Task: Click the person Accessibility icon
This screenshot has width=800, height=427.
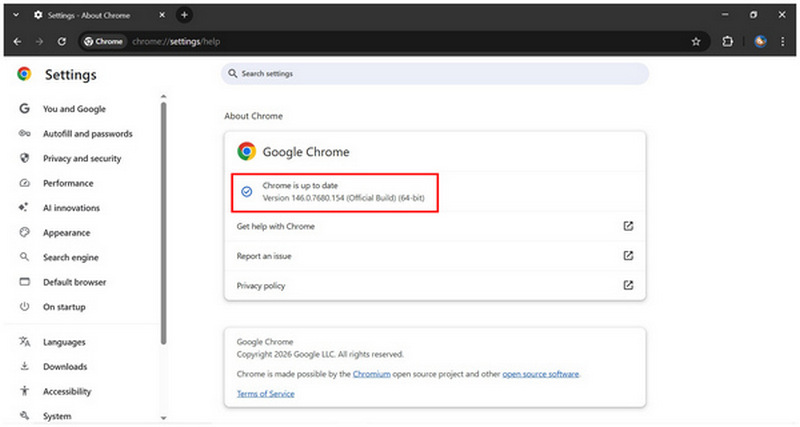Action: click(24, 391)
